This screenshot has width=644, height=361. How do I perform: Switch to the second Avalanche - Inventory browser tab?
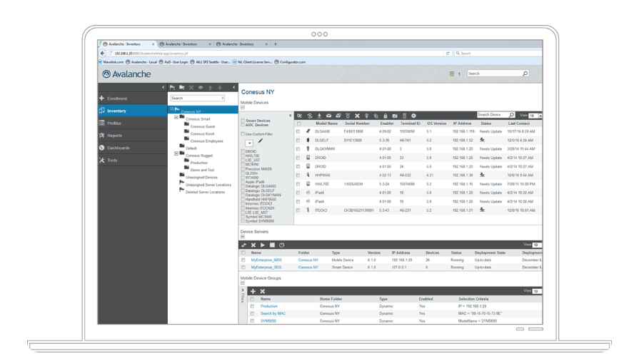click(x=184, y=44)
